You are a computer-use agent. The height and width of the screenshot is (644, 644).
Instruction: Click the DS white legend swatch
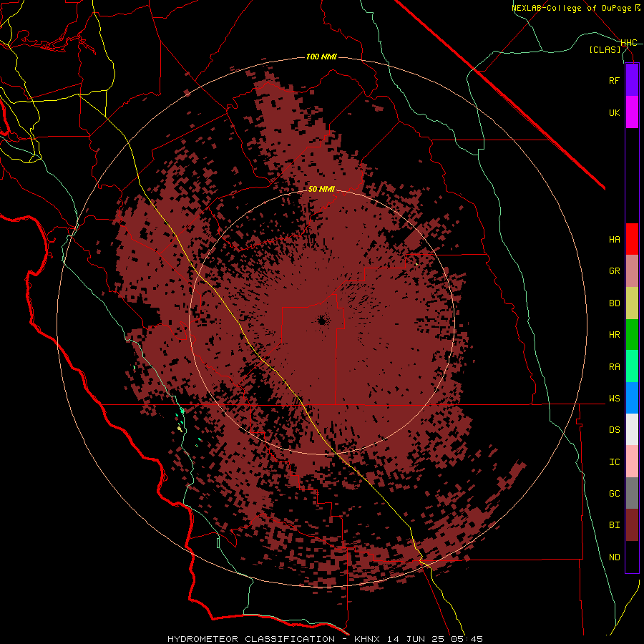[x=632, y=429]
